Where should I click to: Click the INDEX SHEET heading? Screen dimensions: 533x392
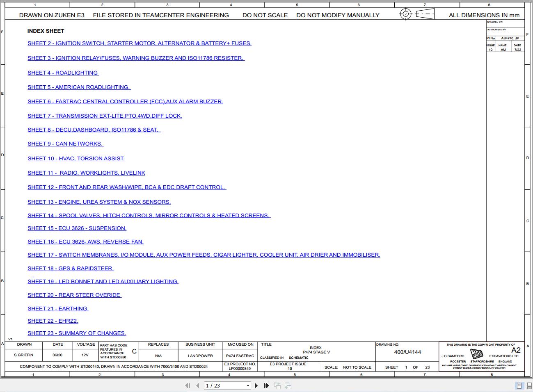(46, 31)
